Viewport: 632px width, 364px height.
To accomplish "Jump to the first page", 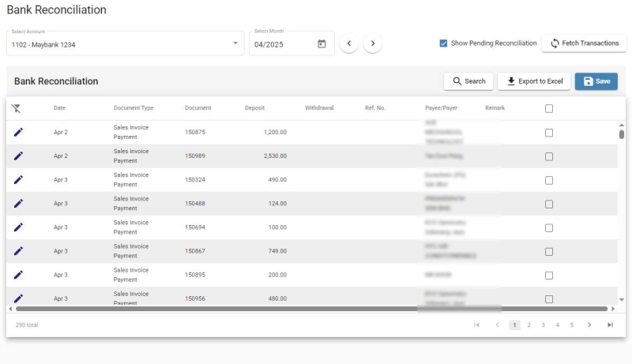I will click(476, 325).
